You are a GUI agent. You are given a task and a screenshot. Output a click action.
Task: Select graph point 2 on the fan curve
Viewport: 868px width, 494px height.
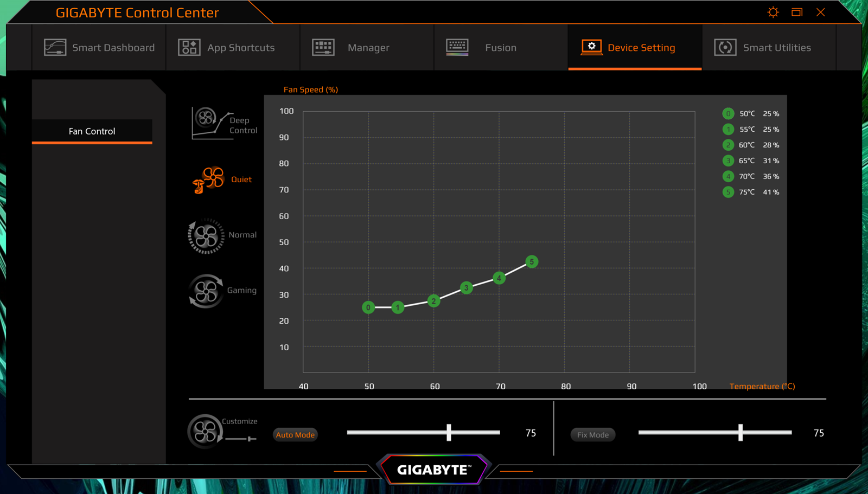(433, 301)
